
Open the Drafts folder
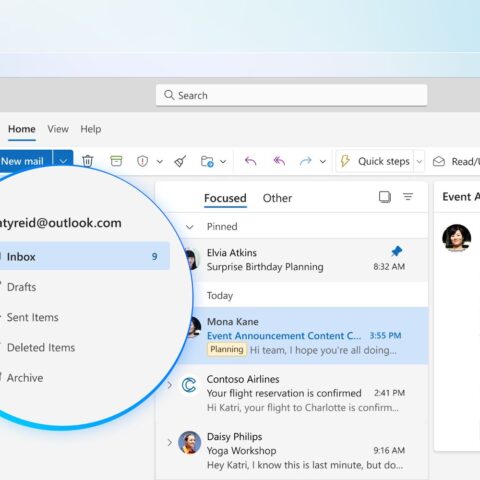pyautogui.click(x=21, y=287)
